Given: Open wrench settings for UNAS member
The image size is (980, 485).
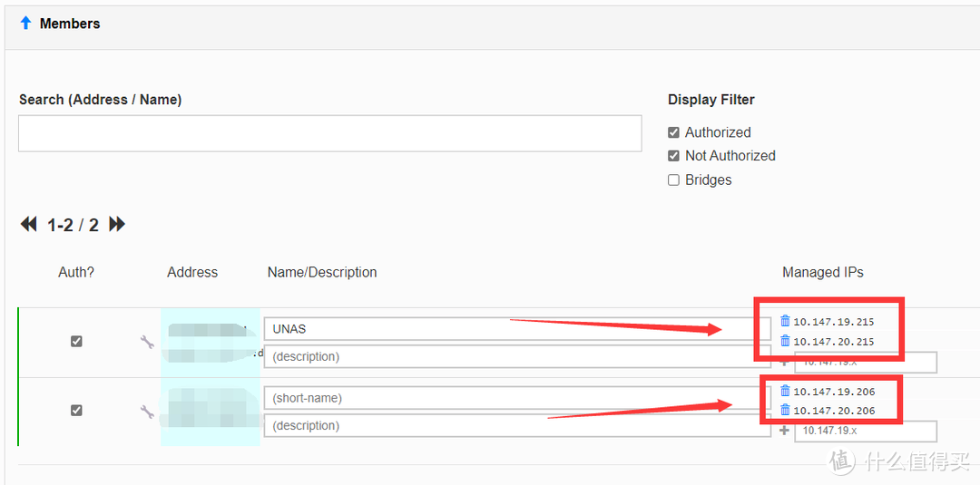Looking at the screenshot, I should point(147,342).
